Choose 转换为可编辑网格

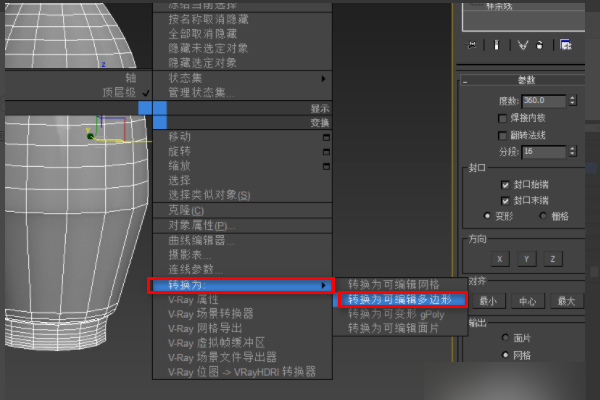[x=394, y=284]
